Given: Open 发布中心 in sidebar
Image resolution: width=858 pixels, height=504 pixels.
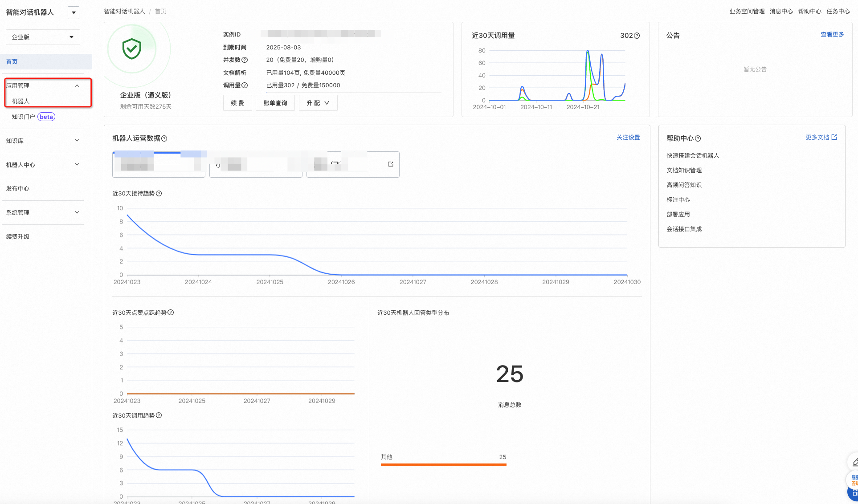Looking at the screenshot, I should tap(18, 188).
